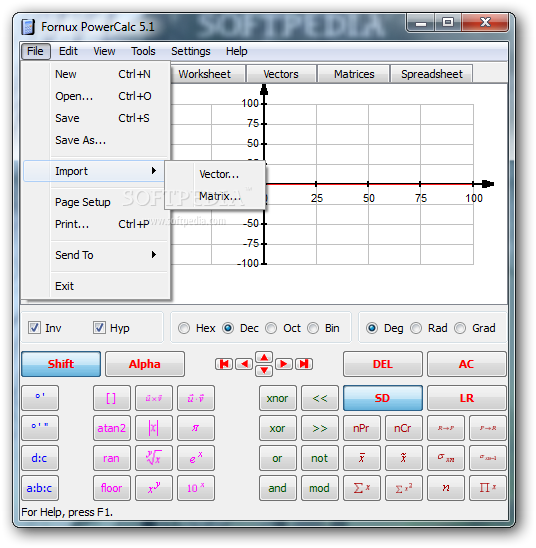Move cursor right with red right arrow
536x548 pixels.
click(x=284, y=364)
